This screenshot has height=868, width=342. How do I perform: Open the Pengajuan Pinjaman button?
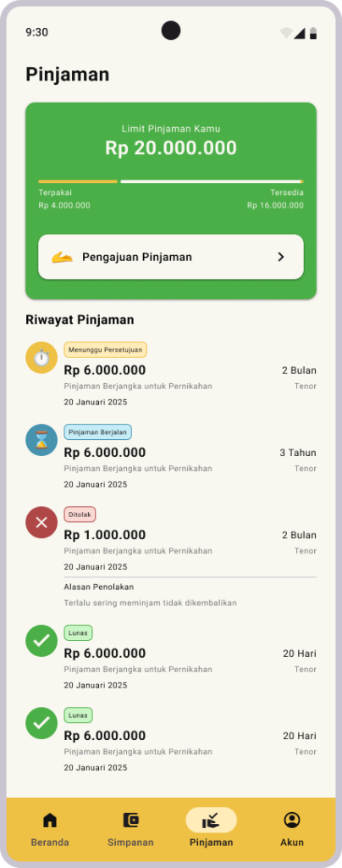(171, 257)
